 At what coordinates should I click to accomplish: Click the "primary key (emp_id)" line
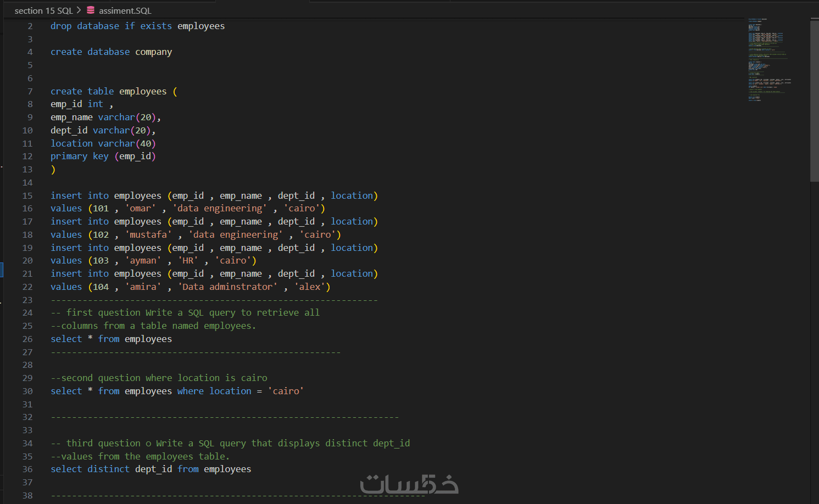(103, 156)
